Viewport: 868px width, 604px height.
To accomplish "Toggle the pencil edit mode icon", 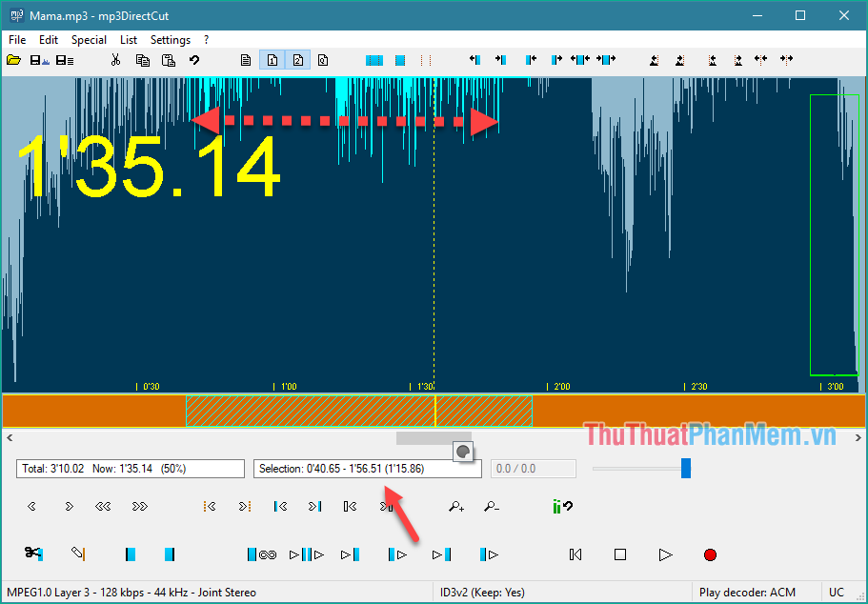I will coord(79,554).
